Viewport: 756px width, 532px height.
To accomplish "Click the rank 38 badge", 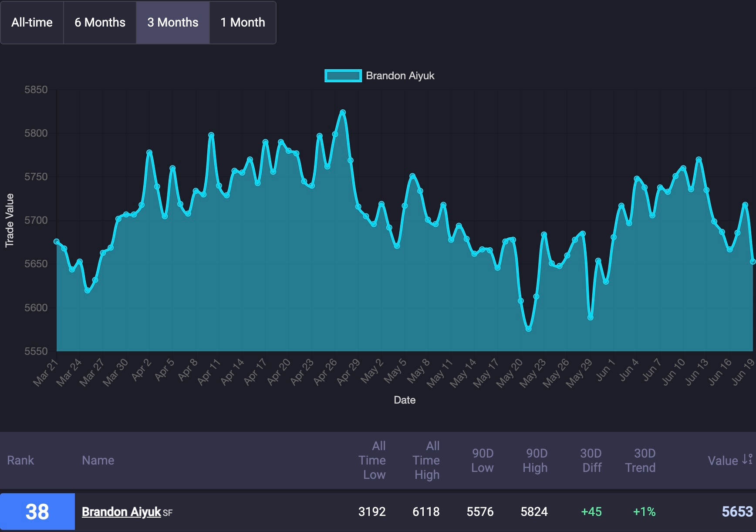I will coord(37,512).
